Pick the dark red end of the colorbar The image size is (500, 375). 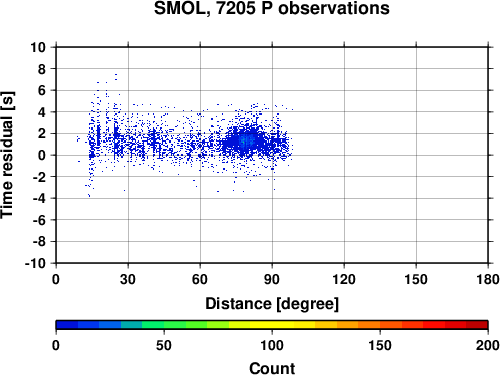477,325
